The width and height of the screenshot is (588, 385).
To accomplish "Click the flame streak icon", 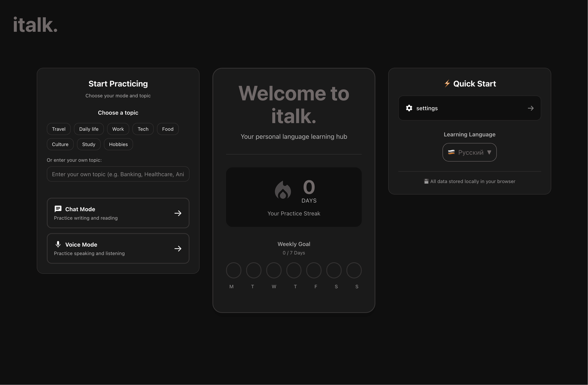I will click(283, 190).
